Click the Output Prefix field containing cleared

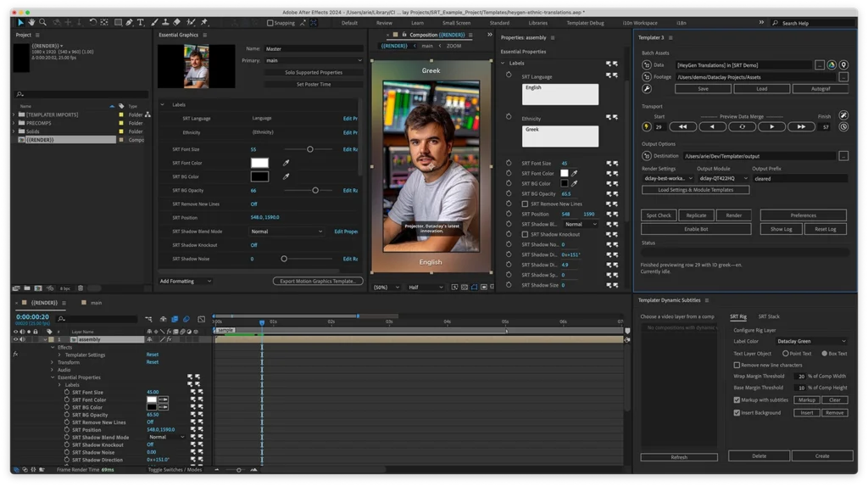point(799,179)
